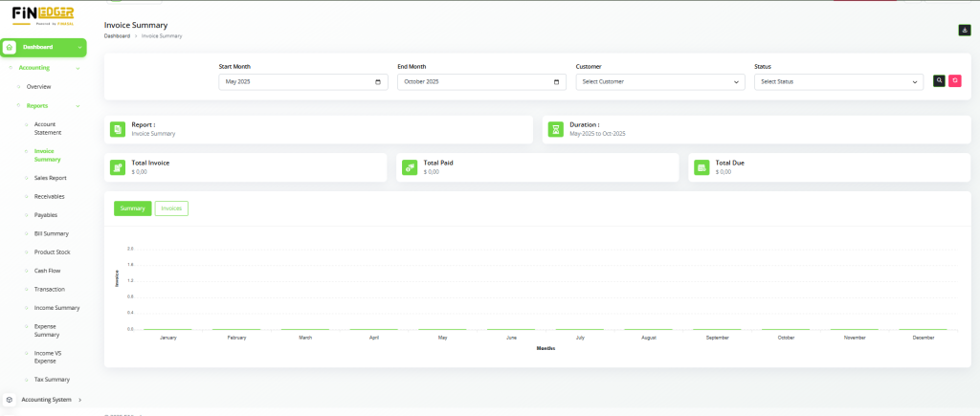
Task: Click the black search filter button
Action: click(939, 81)
